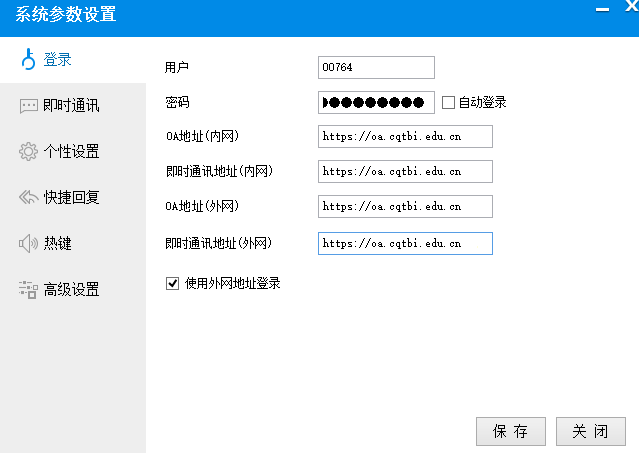Click into the 密码 password field
Screen dimensions: 639x453
(376, 102)
